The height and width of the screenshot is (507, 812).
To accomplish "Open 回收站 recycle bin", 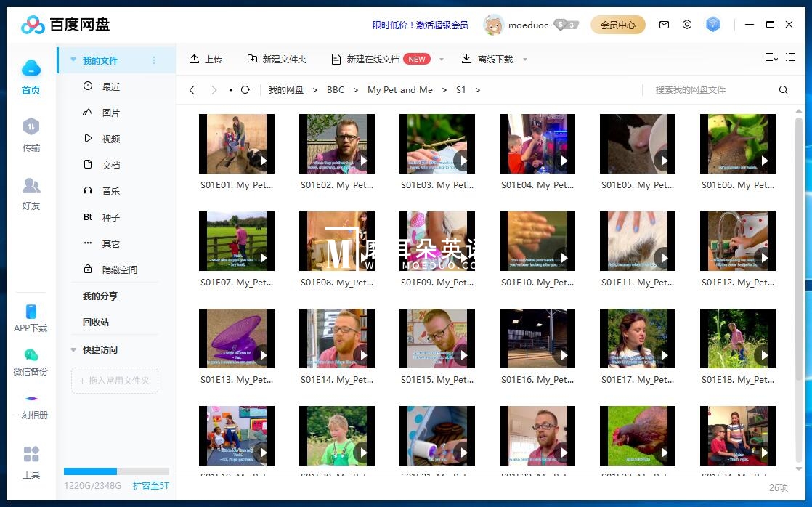I will [x=96, y=322].
